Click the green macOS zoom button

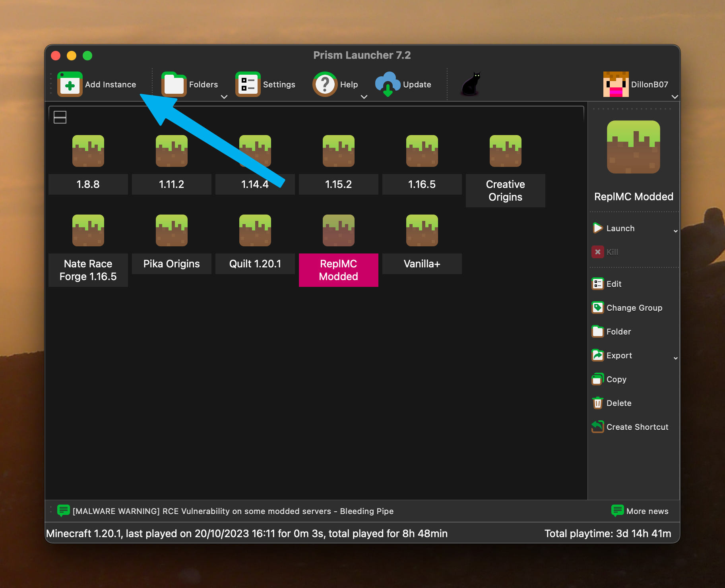[x=87, y=56]
